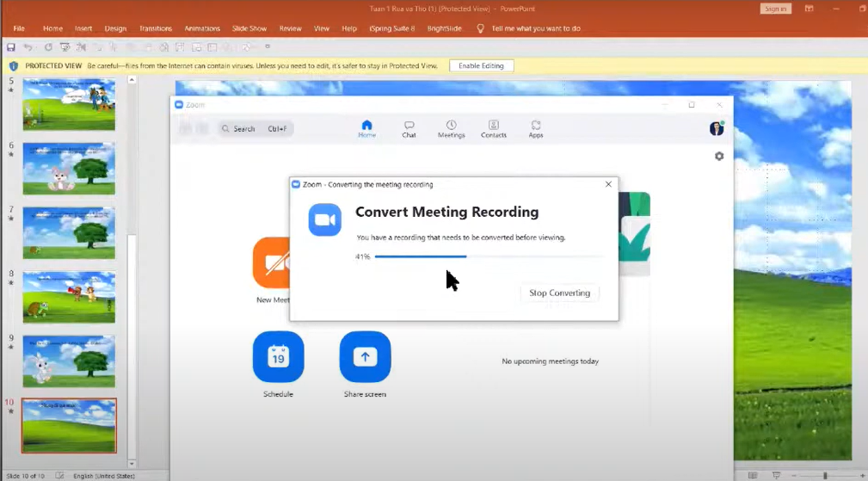
Task: Click the PowerPoint zoom slider
Action: (x=824, y=475)
